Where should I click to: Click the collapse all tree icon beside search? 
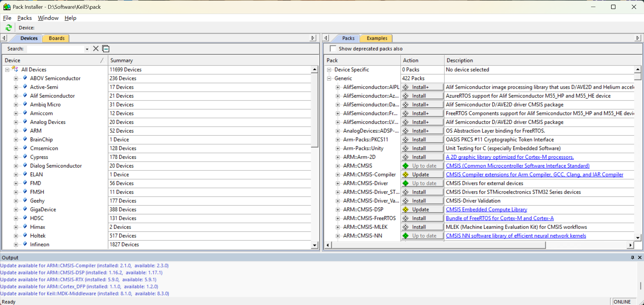click(x=106, y=49)
